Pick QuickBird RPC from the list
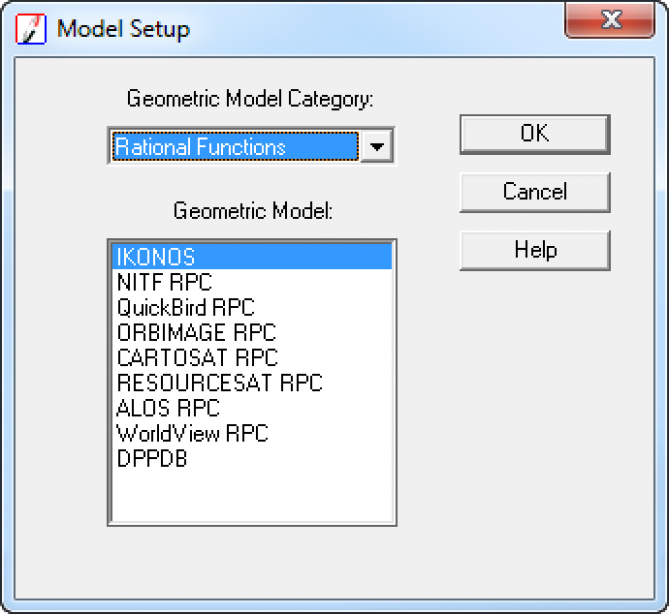 click(252, 307)
